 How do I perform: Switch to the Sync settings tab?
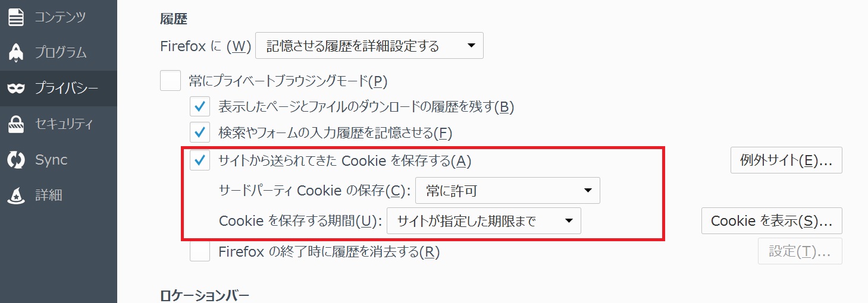click(x=58, y=160)
